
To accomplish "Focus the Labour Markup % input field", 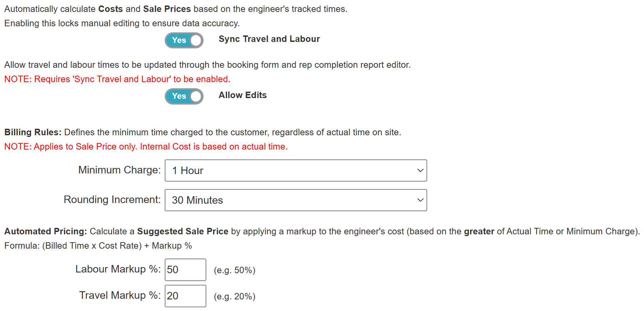I will coord(185,269).
